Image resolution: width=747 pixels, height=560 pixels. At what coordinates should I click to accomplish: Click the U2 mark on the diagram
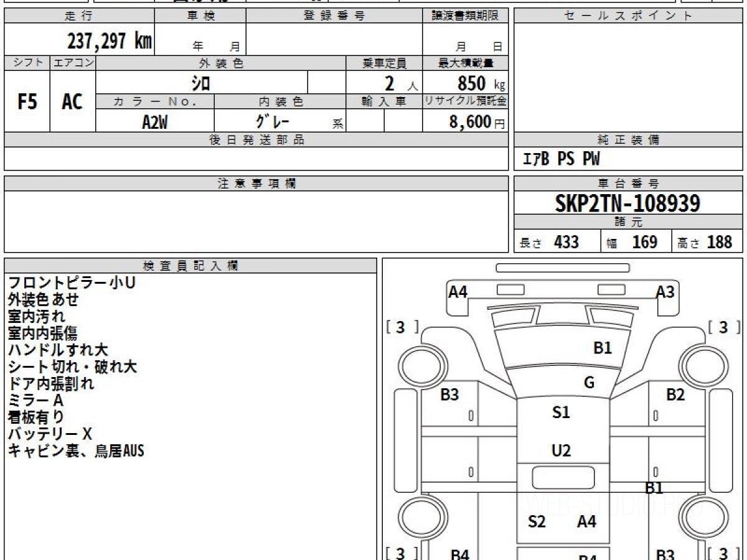(561, 450)
